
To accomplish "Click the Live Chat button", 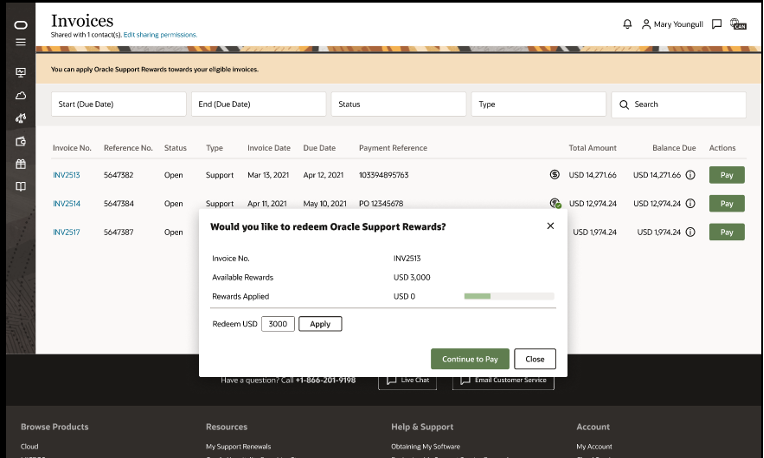I will click(407, 380).
